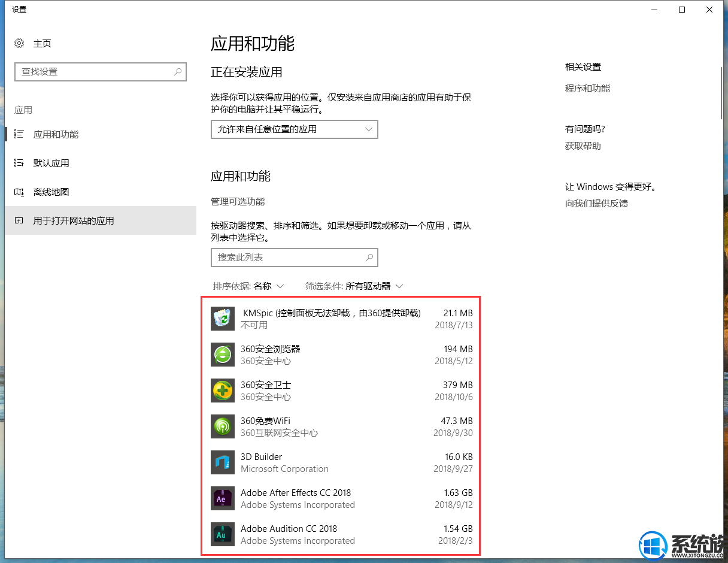Select the 360免费WiFi app name

pyautogui.click(x=265, y=420)
